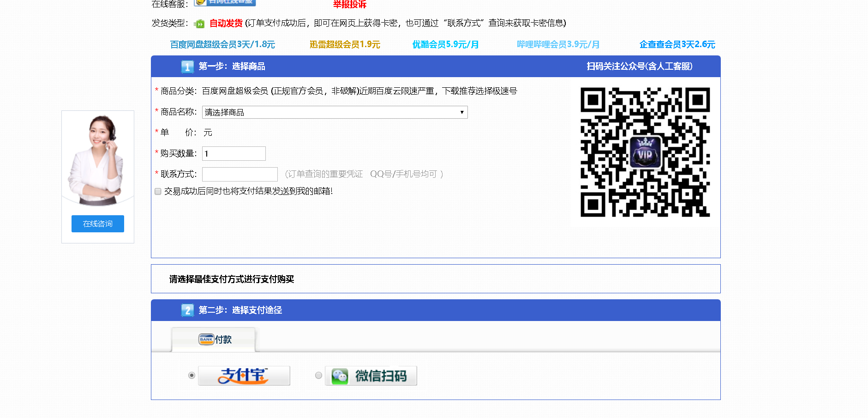Viewport: 868px width, 418px height.
Task: Switch to the 付款 payment tab
Action: pos(214,339)
